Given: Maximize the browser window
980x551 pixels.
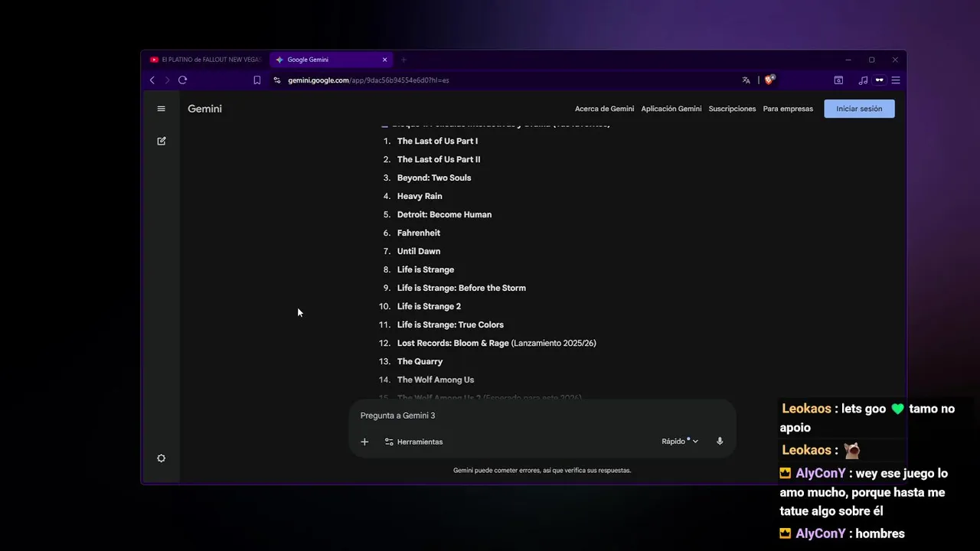Looking at the screenshot, I should point(871,60).
